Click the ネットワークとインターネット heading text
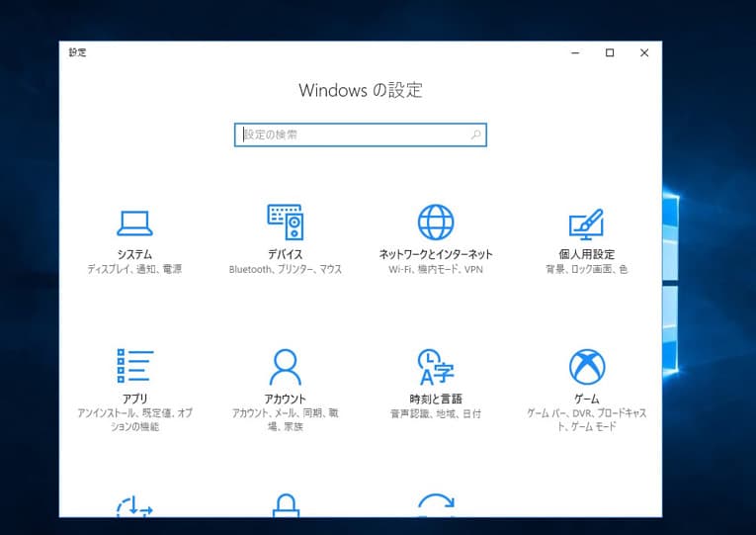Viewport: 756px width, 535px height. [436, 254]
